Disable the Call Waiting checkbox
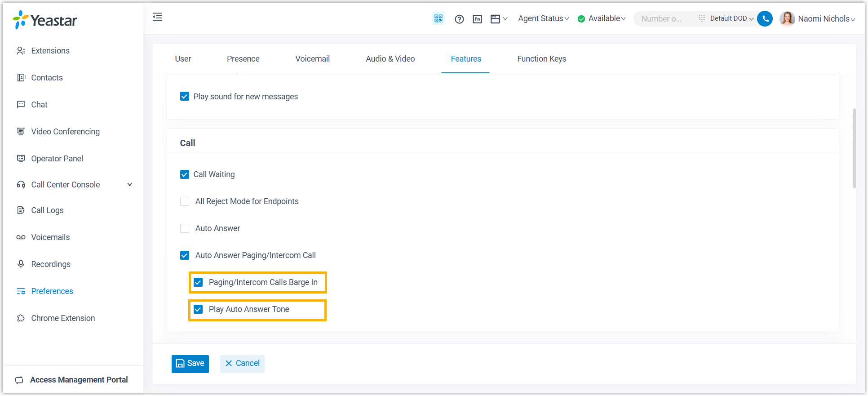The width and height of the screenshot is (868, 396). (x=185, y=174)
